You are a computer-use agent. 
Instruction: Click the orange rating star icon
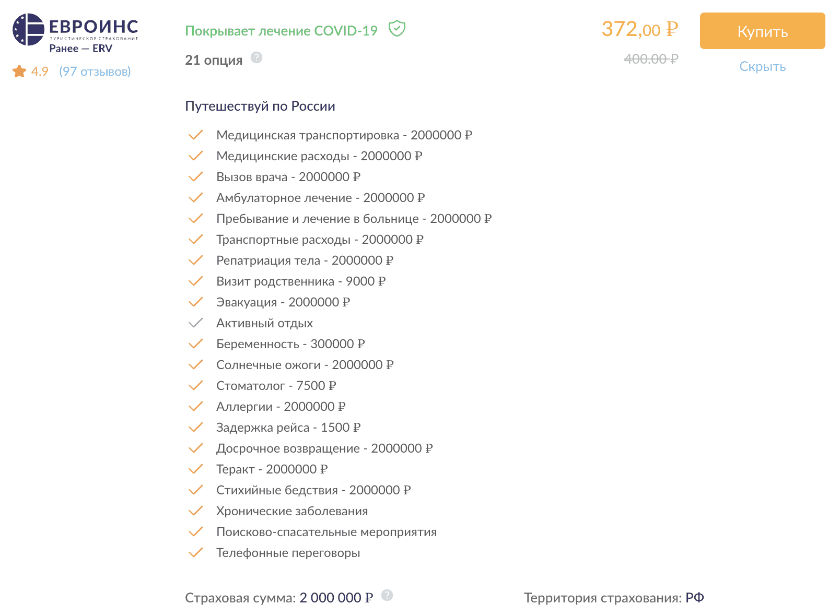point(19,71)
